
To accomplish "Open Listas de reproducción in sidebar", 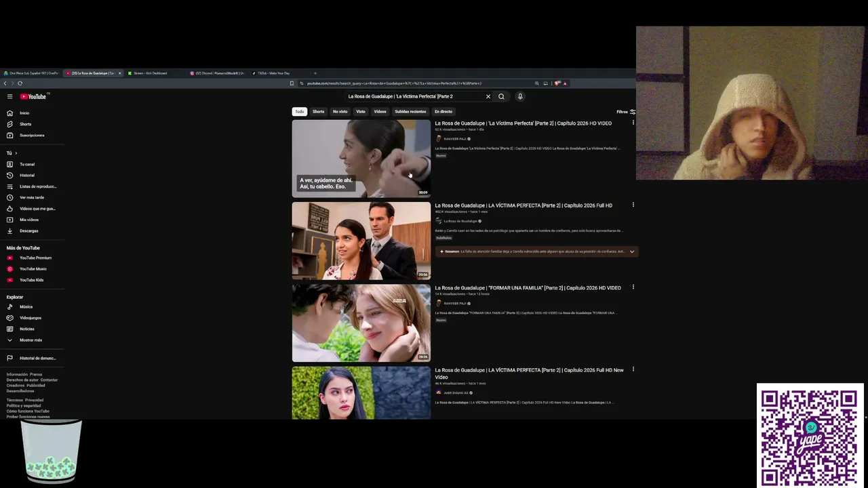I will coord(33,186).
